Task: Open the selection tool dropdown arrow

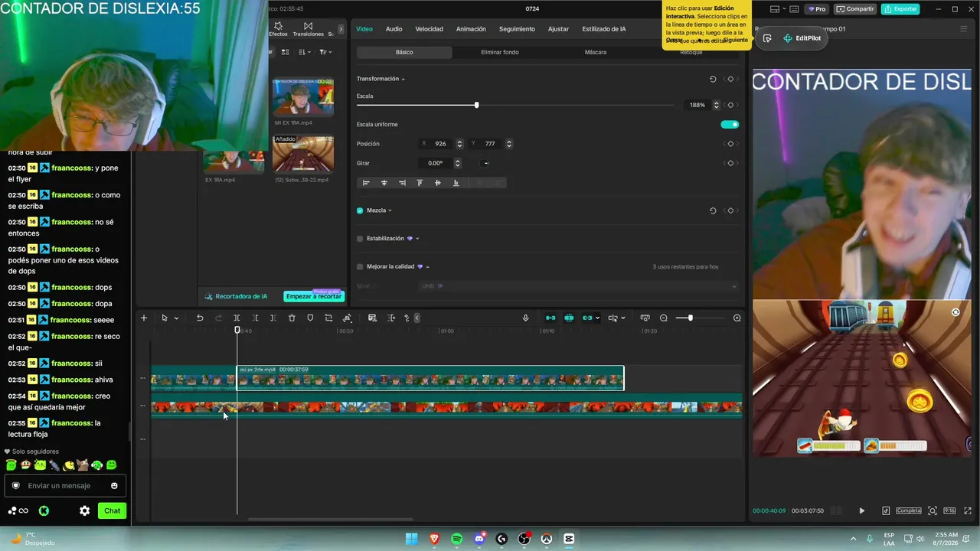Action: click(176, 318)
